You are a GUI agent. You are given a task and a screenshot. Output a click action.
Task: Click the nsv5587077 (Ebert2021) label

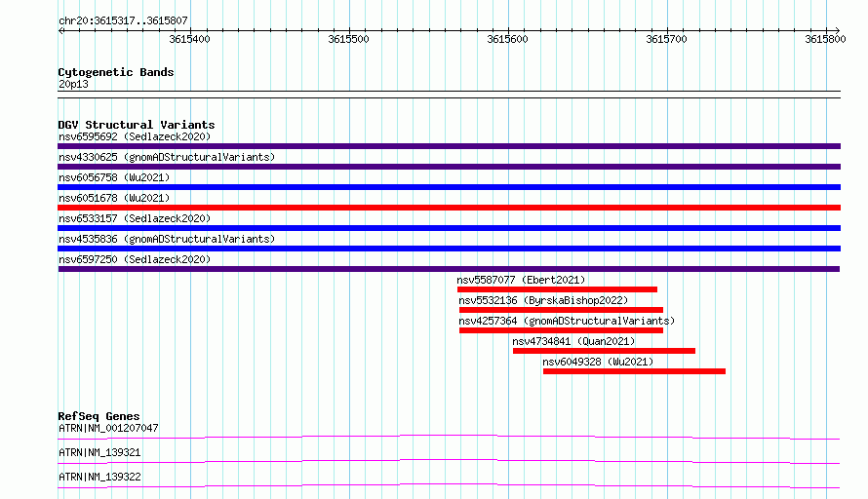(x=521, y=280)
